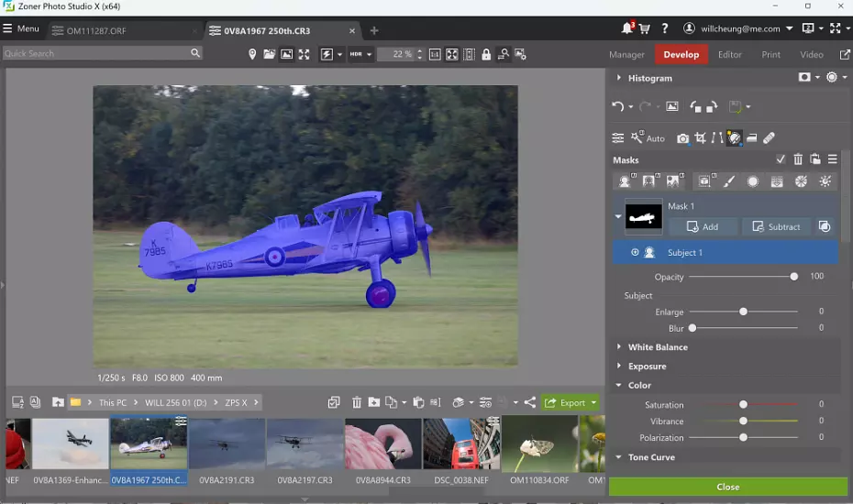
Task: Select the radial mask tool
Action: [x=752, y=181]
